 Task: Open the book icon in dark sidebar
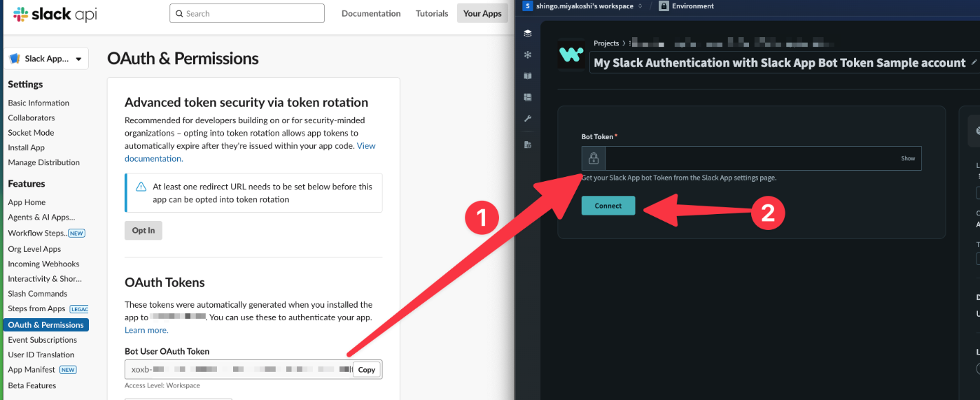click(x=528, y=76)
